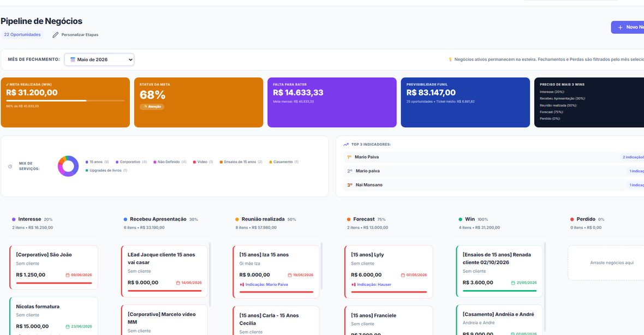Open the [15 anos] Franciele card
This screenshot has height=335, width=644.
(x=389, y=321)
